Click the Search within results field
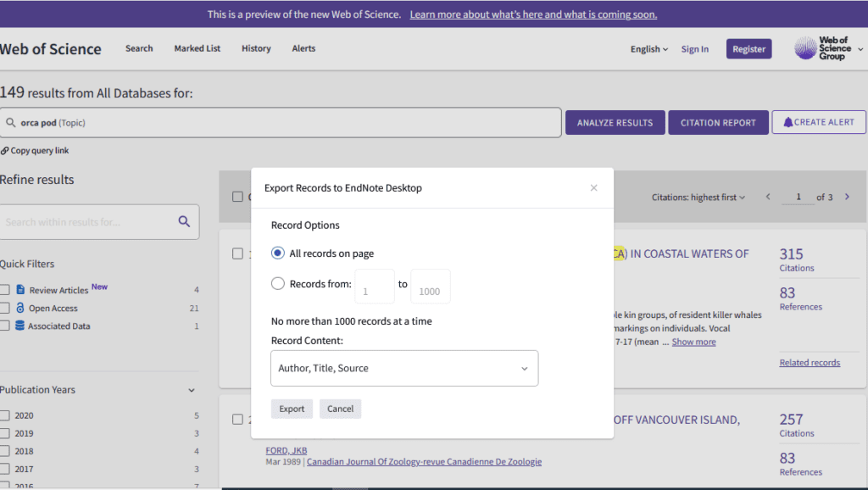Screen dimensions: 868x490 89,222
